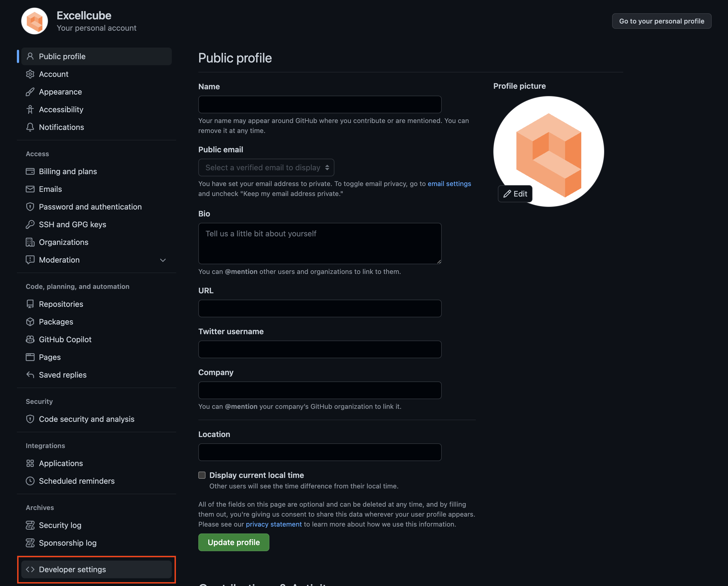
Task: Click the GitHub Copilot icon in sidebar
Action: pyautogui.click(x=30, y=340)
